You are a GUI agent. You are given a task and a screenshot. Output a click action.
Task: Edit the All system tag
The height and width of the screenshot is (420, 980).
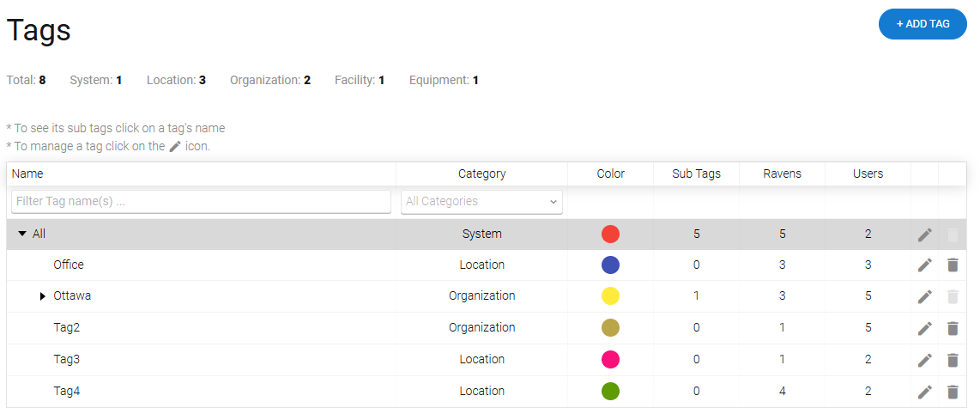click(924, 234)
